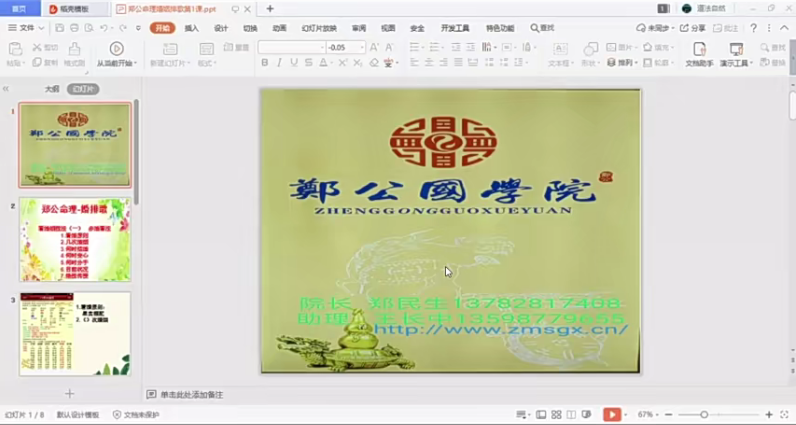Open the Review (审阅) tab
The width and height of the screenshot is (796, 425).
[x=359, y=28]
